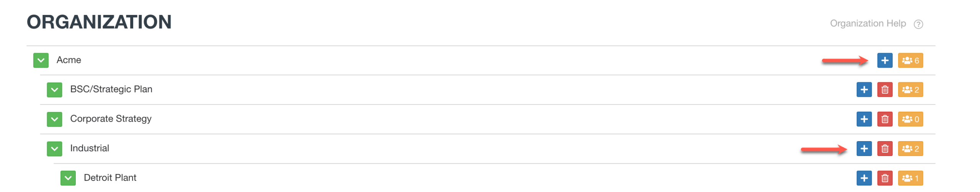
Task: View users button for Corporate Strategy
Action: coord(910,119)
